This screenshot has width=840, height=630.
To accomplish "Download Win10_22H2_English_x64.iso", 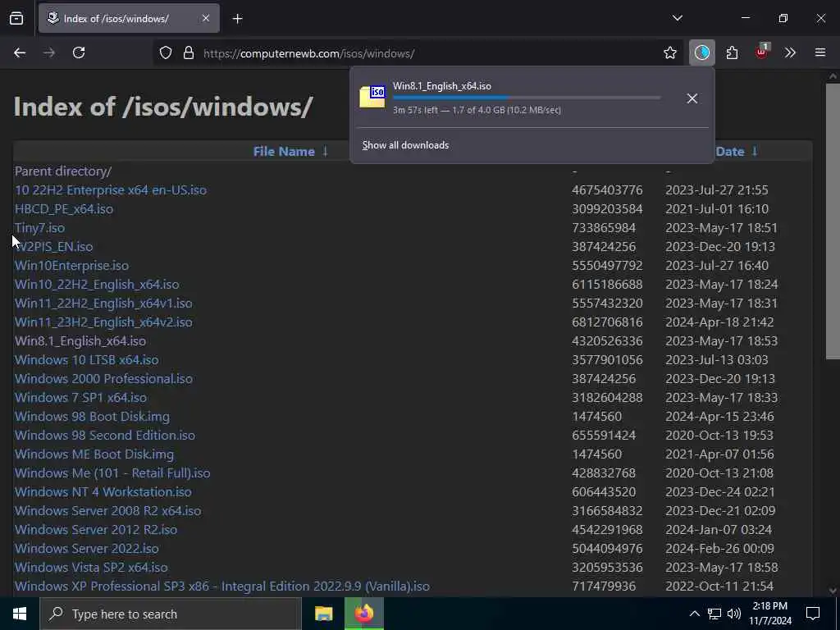I will click(97, 285).
